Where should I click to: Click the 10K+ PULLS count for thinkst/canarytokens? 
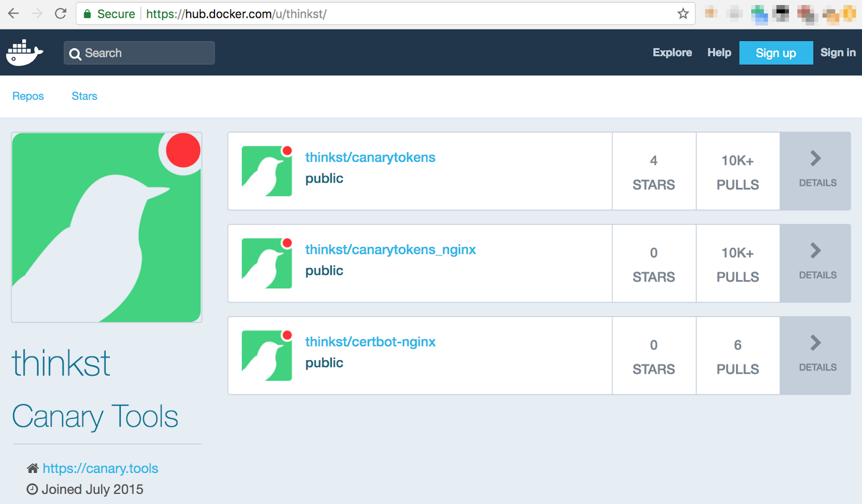[x=738, y=172]
